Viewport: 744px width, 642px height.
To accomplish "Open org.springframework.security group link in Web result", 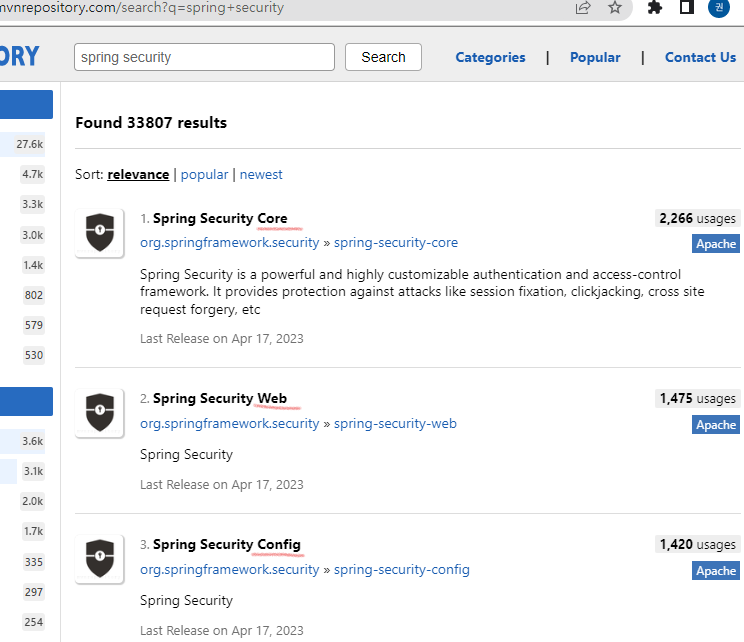I will tap(230, 423).
